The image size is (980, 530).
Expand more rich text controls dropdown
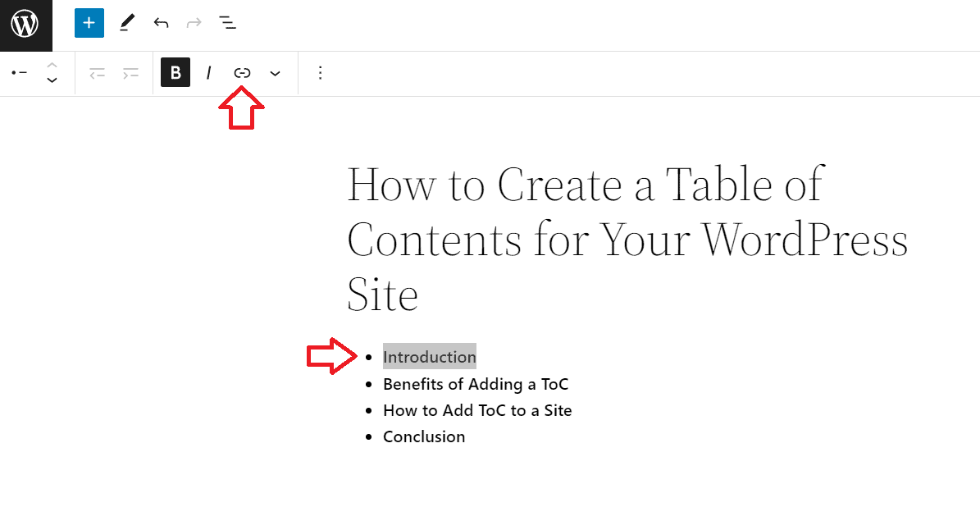pyautogui.click(x=275, y=74)
